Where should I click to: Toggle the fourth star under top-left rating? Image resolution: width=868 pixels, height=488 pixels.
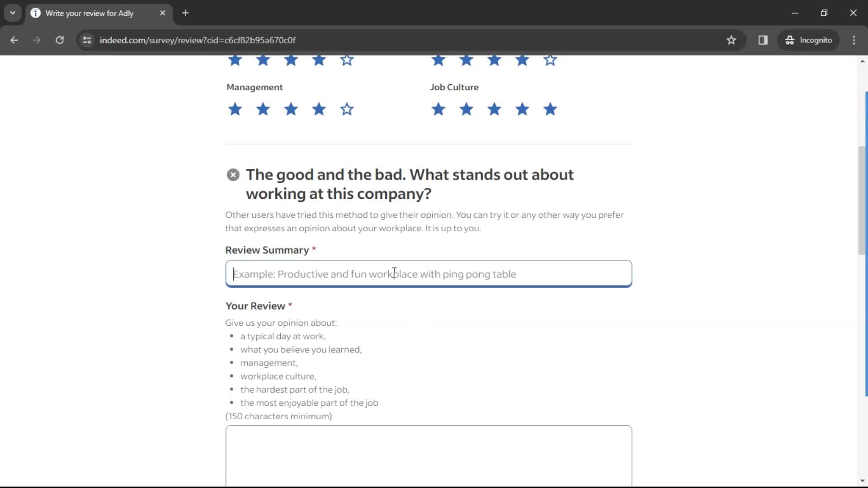320,60
